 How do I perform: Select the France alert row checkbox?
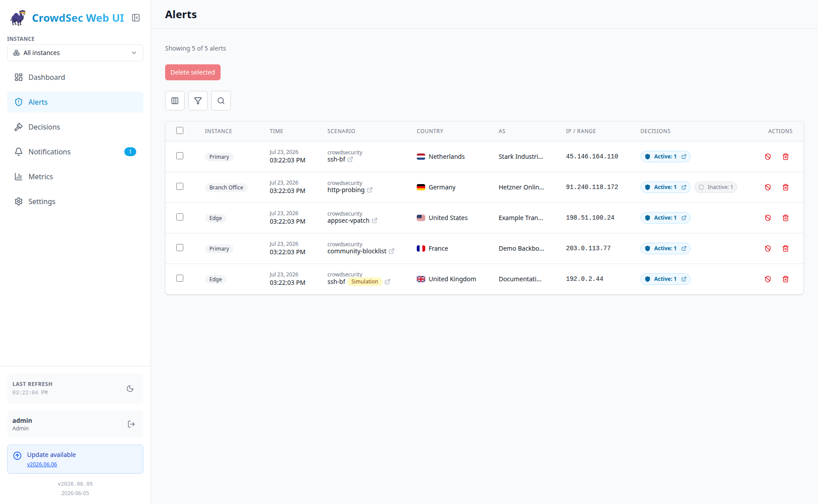coord(180,248)
